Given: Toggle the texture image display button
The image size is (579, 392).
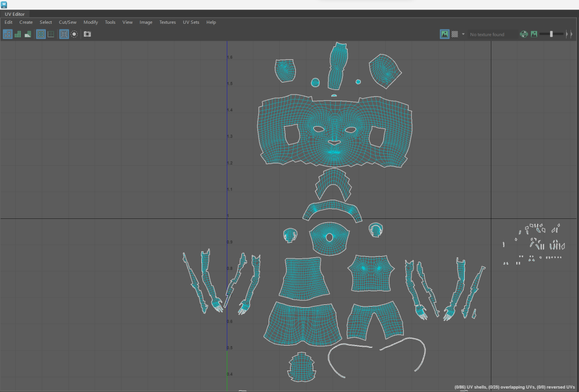Looking at the screenshot, I should point(444,35).
